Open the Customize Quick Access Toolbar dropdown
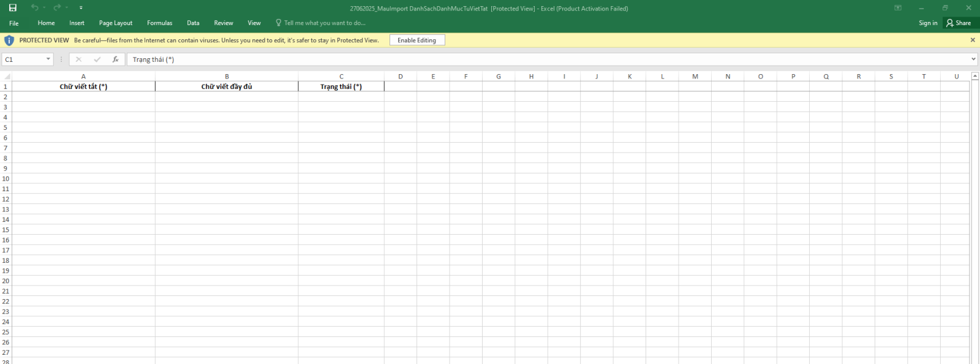 click(x=81, y=8)
